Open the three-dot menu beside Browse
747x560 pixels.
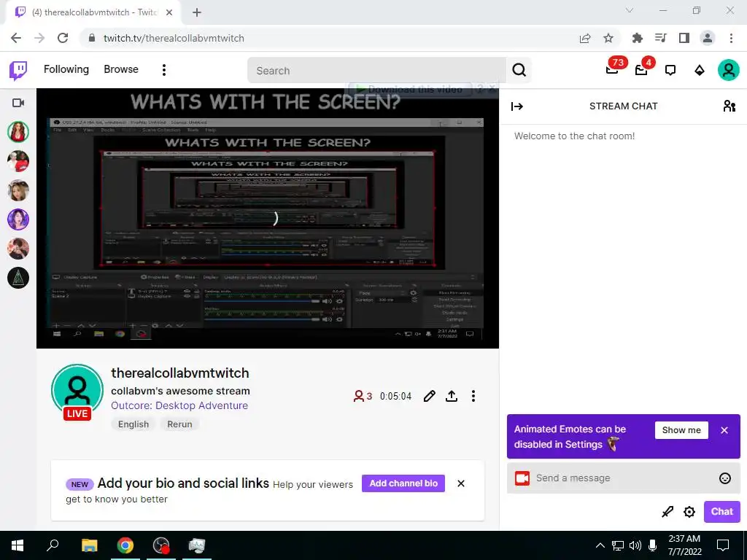(x=164, y=70)
